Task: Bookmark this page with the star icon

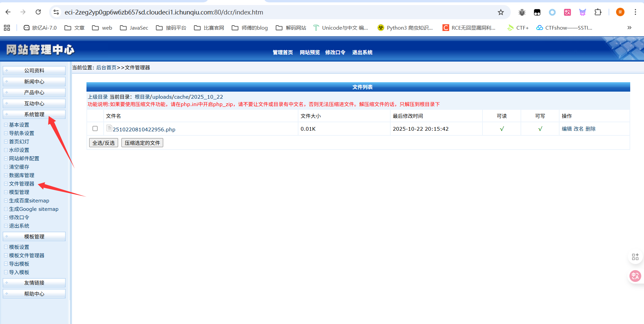Action: 501,12
